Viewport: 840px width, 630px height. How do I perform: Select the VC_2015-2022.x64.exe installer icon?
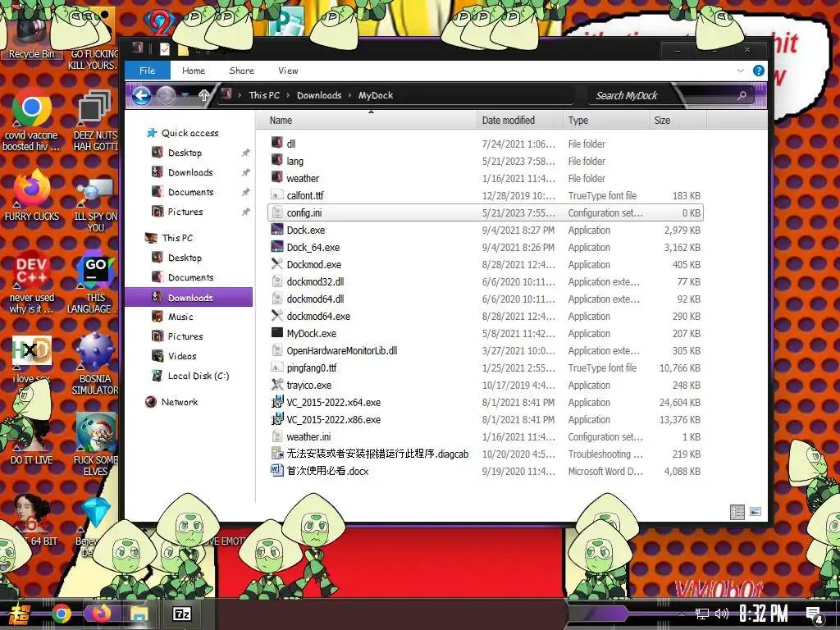click(x=277, y=402)
